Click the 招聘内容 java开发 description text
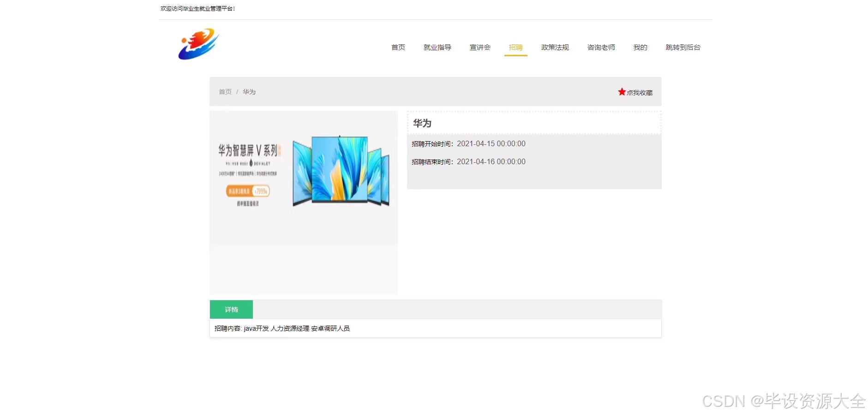Screen dimensions: 868x416 tap(282, 328)
